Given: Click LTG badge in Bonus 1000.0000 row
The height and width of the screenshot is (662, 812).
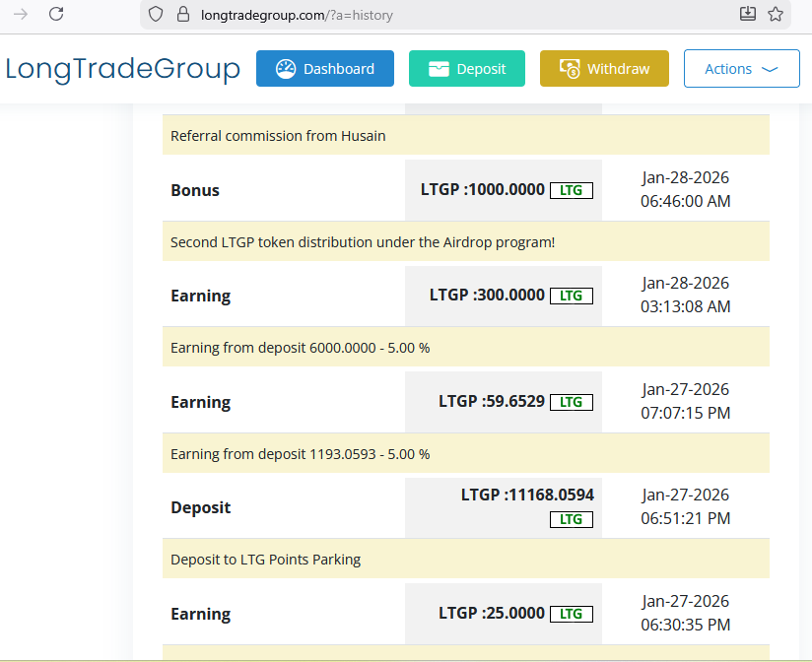Looking at the screenshot, I should (571, 190).
